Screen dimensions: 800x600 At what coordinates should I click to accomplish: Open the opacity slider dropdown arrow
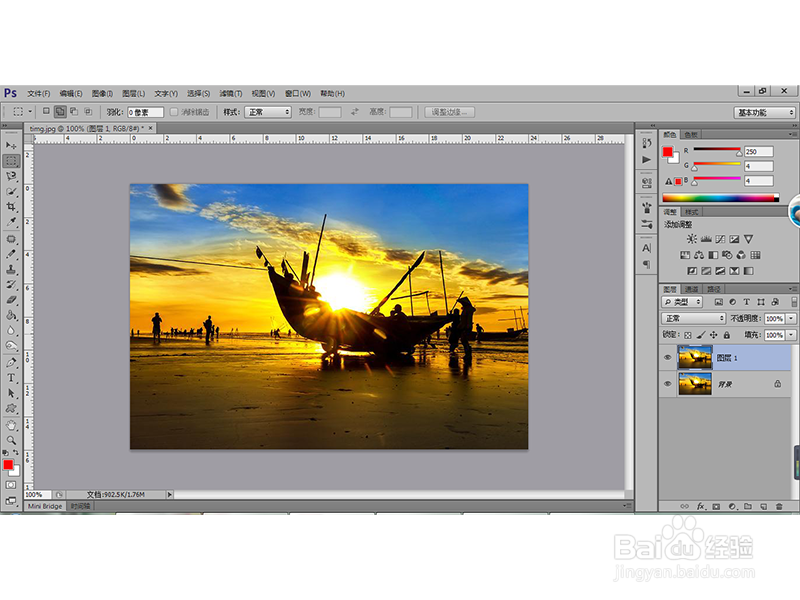(791, 318)
